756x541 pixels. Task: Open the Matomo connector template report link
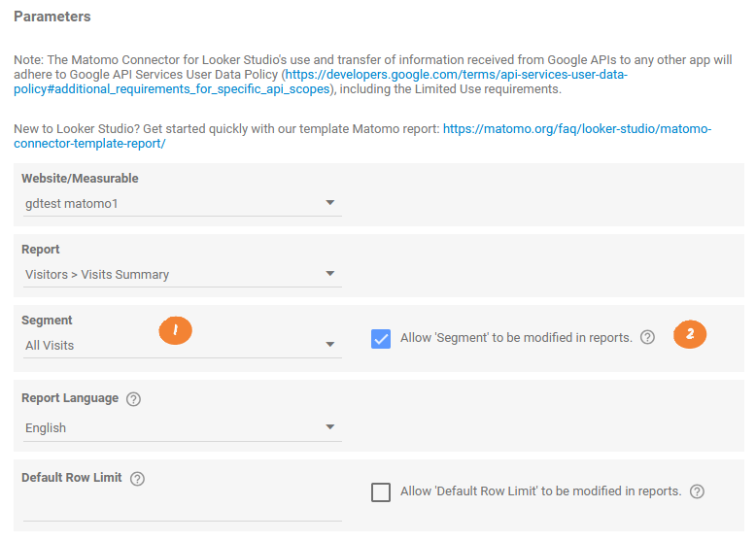click(577, 128)
